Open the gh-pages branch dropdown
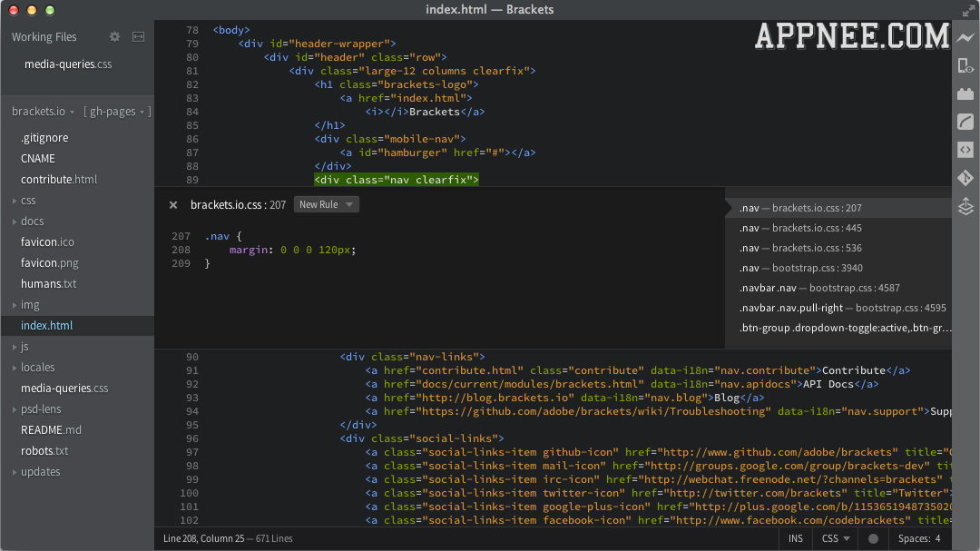 (117, 112)
